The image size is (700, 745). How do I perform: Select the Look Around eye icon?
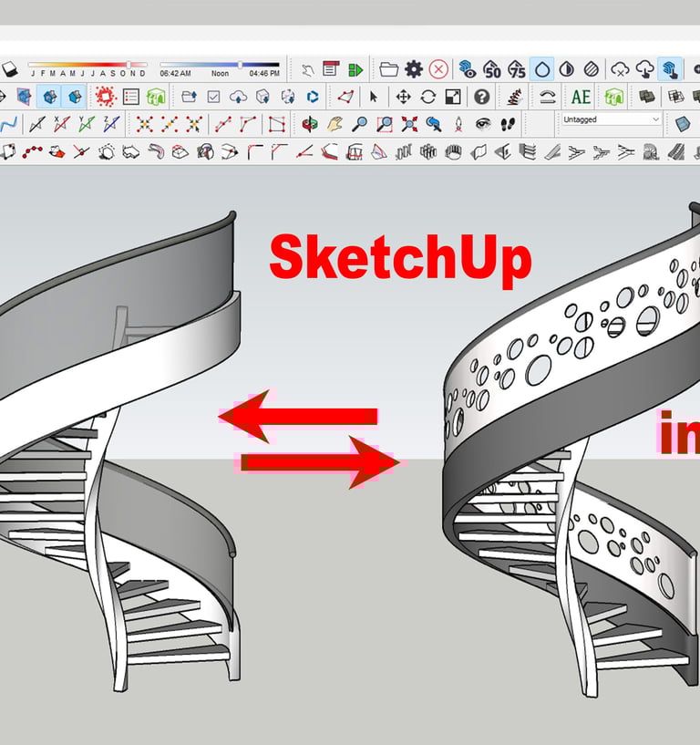483,125
